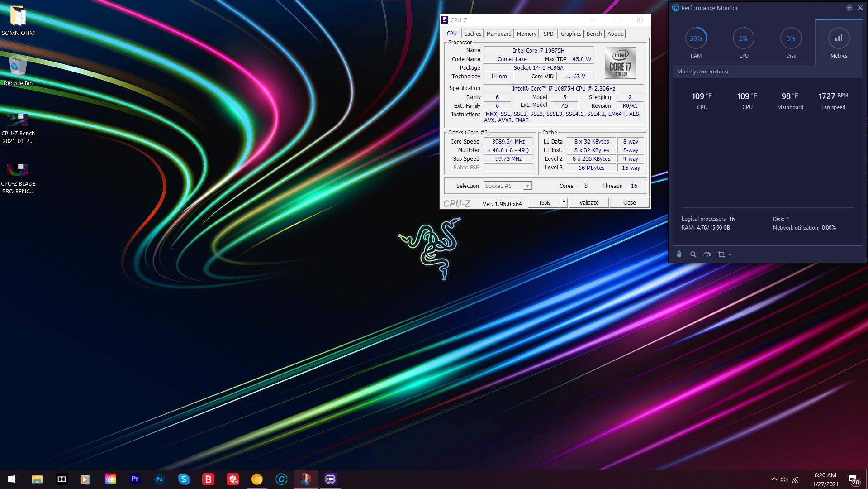Click the rocket boost icon in Performance Monitor
Viewport: 868px width, 489px height.
(x=679, y=254)
